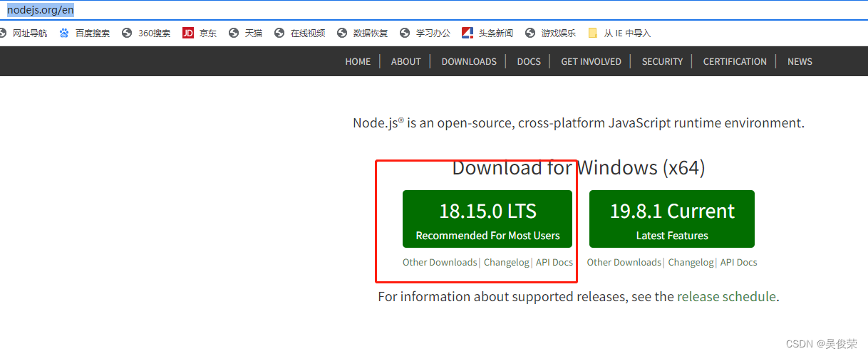Open the CERTIFICATION navigation item

coord(735,62)
